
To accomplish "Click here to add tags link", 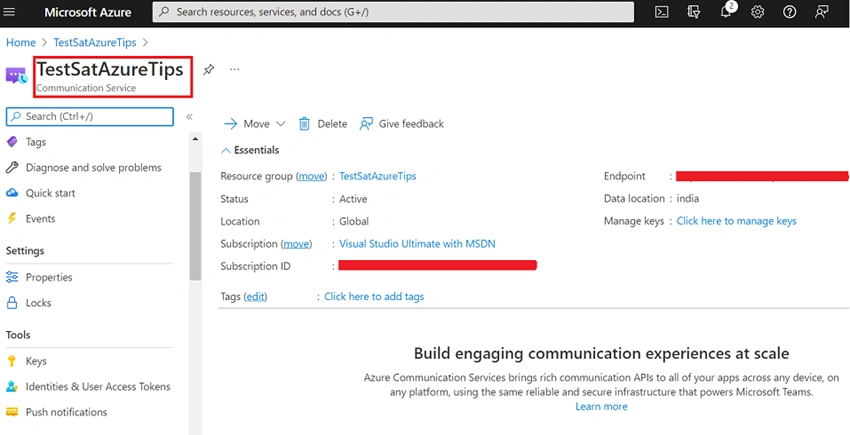I will click(374, 297).
